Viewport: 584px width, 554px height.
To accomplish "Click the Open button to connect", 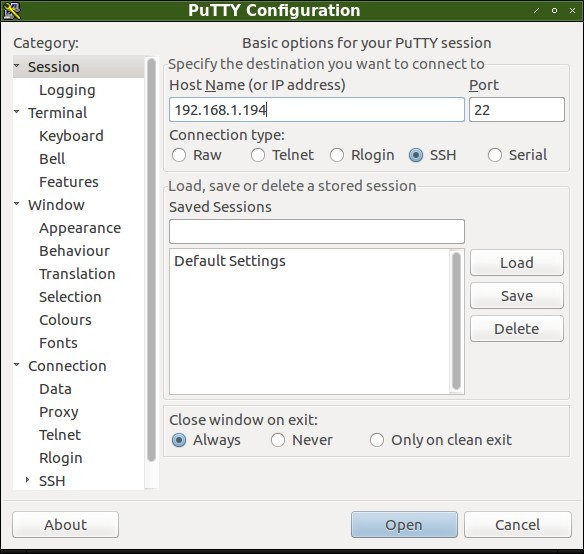I will (x=404, y=525).
